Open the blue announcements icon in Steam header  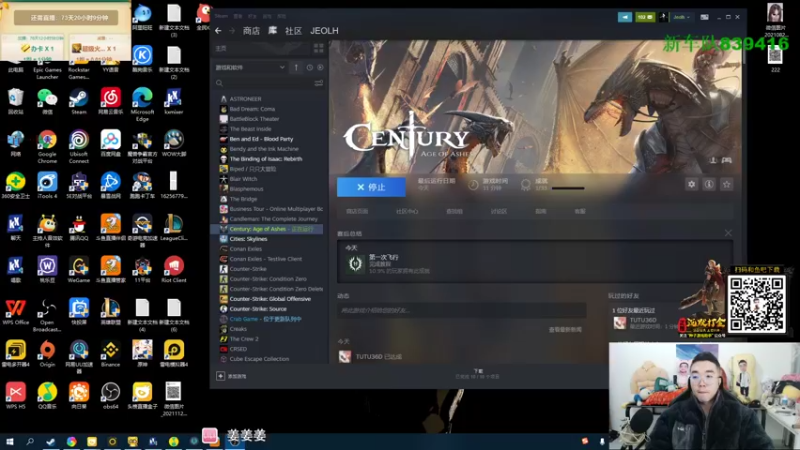click(x=624, y=17)
